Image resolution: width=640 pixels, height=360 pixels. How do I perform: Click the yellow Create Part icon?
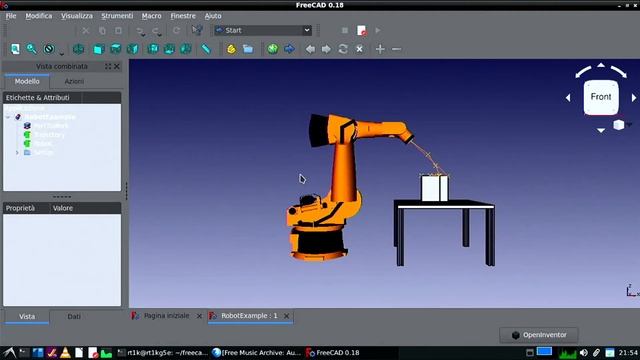coord(231,49)
